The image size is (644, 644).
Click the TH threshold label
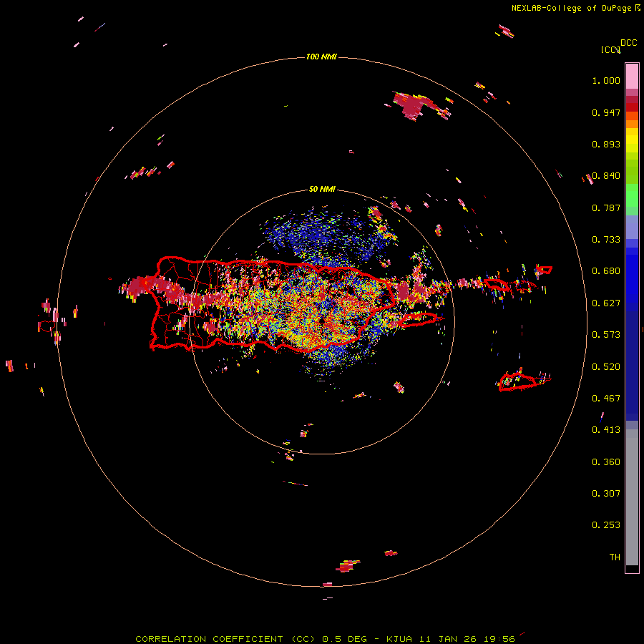coord(615,557)
